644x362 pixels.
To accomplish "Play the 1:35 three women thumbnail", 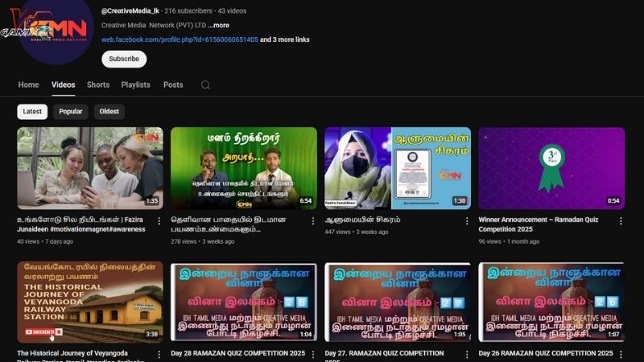I will click(90, 168).
